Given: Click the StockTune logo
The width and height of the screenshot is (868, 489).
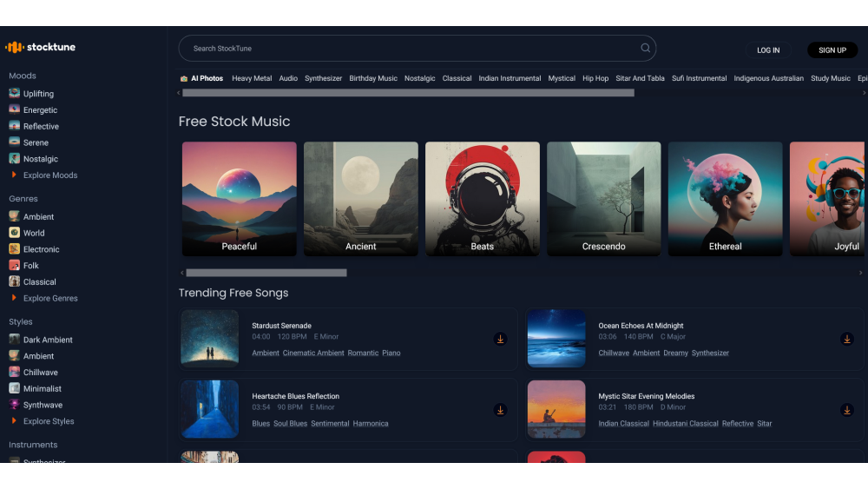Looking at the screenshot, I should click(41, 47).
